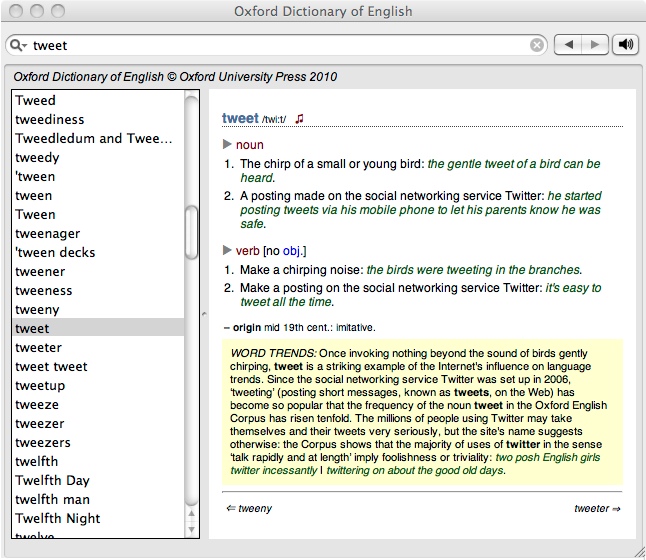Click the speaker pronunciation button in toolbar
The image size is (646, 560).
[626, 45]
